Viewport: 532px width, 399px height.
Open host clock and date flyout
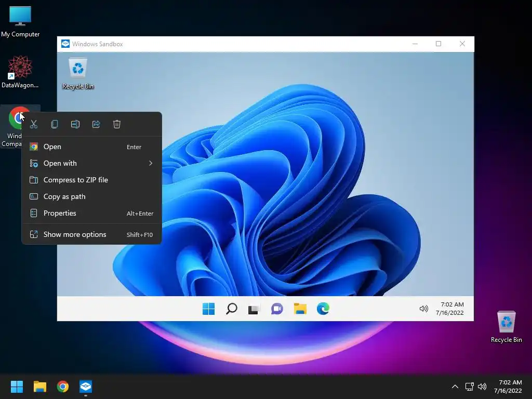(508, 387)
